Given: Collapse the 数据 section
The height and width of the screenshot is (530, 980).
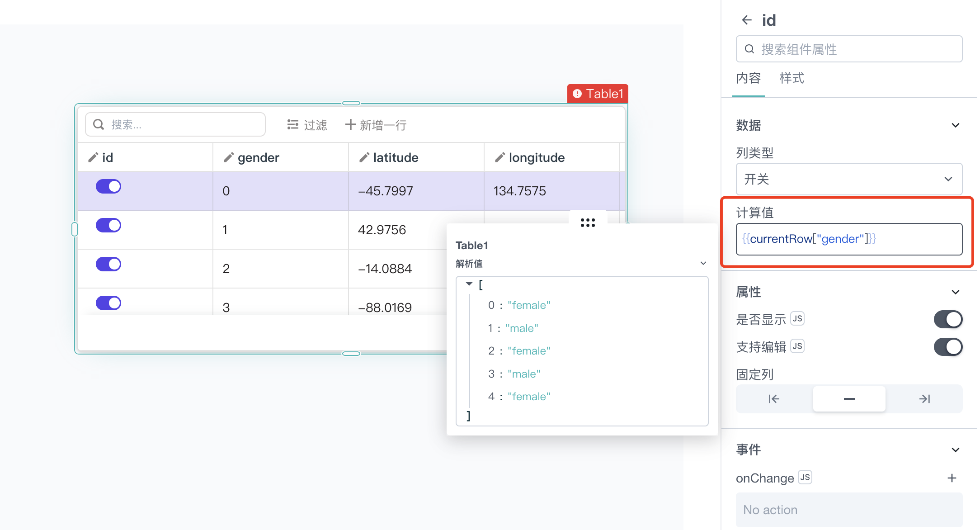Looking at the screenshot, I should (x=955, y=125).
